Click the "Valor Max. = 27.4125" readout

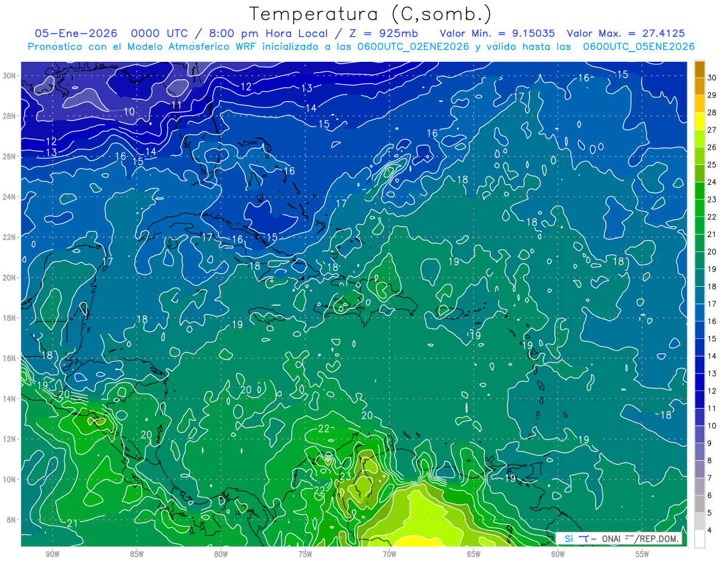(626, 34)
